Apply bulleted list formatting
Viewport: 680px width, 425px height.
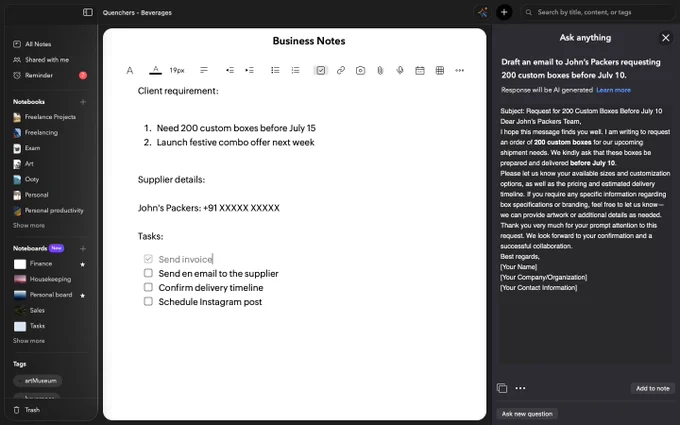click(275, 70)
